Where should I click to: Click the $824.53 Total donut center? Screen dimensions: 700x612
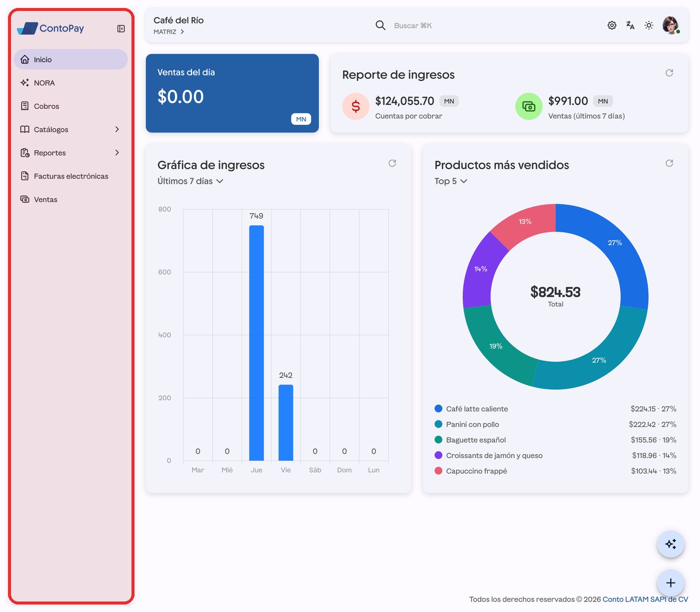(x=555, y=296)
